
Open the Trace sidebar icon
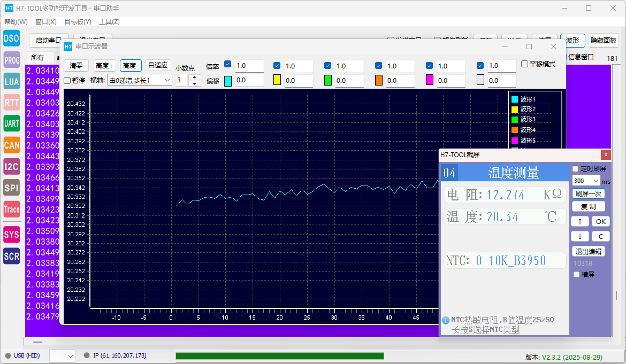[12, 210]
